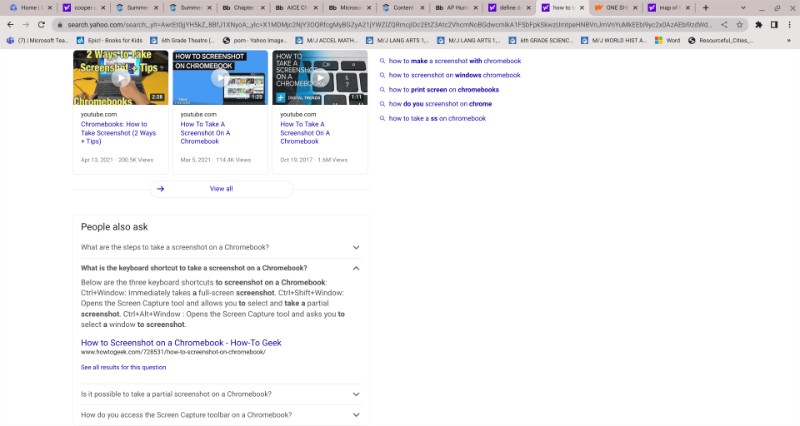Click the arrow icon beside View all
Image resolution: width=800 pixels, height=426 pixels.
(x=160, y=188)
